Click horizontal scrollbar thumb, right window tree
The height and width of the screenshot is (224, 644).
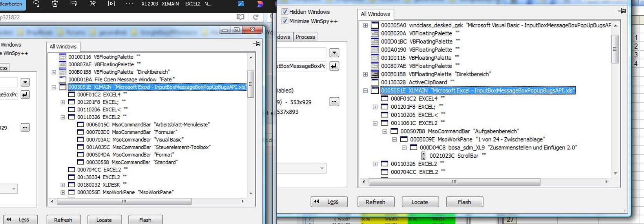coord(454,182)
